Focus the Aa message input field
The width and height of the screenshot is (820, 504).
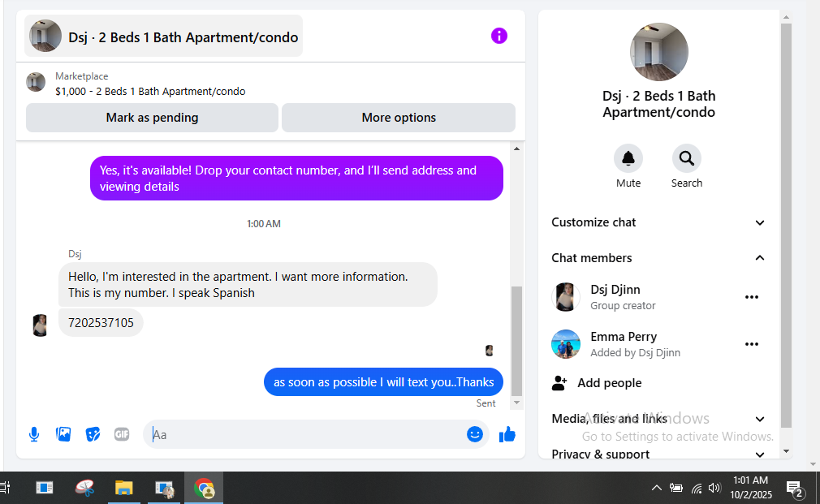click(x=306, y=434)
